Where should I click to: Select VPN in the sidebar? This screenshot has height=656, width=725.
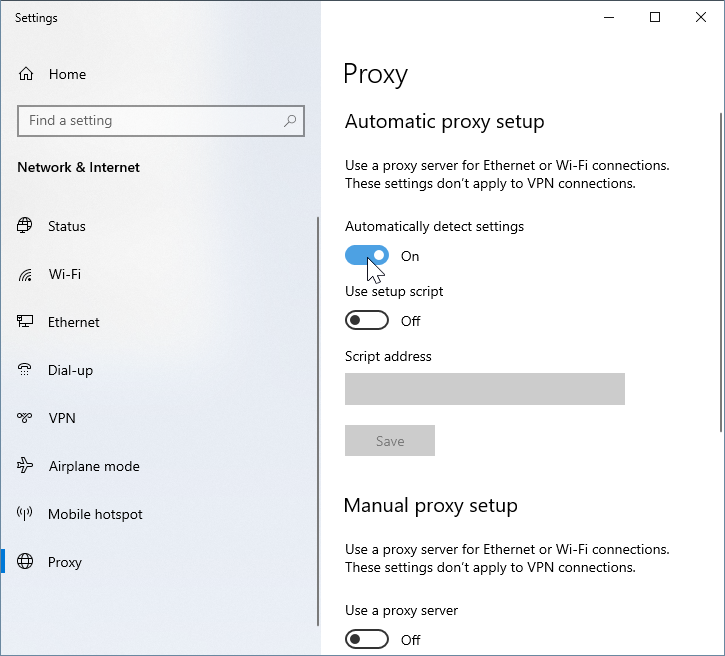pos(62,418)
